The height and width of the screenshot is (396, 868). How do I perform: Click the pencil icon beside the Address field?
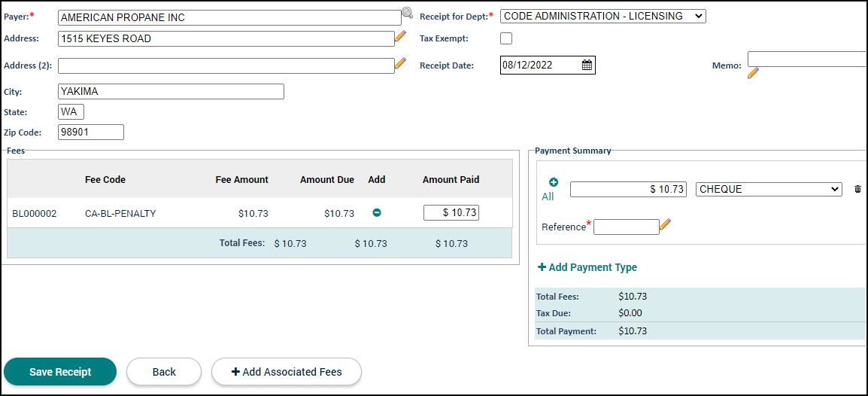pos(400,37)
